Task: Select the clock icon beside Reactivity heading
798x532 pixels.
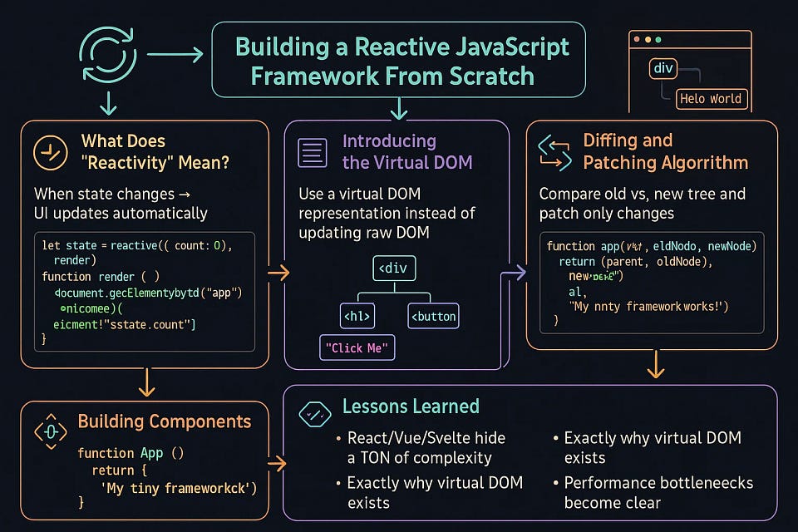Action: coord(50,152)
